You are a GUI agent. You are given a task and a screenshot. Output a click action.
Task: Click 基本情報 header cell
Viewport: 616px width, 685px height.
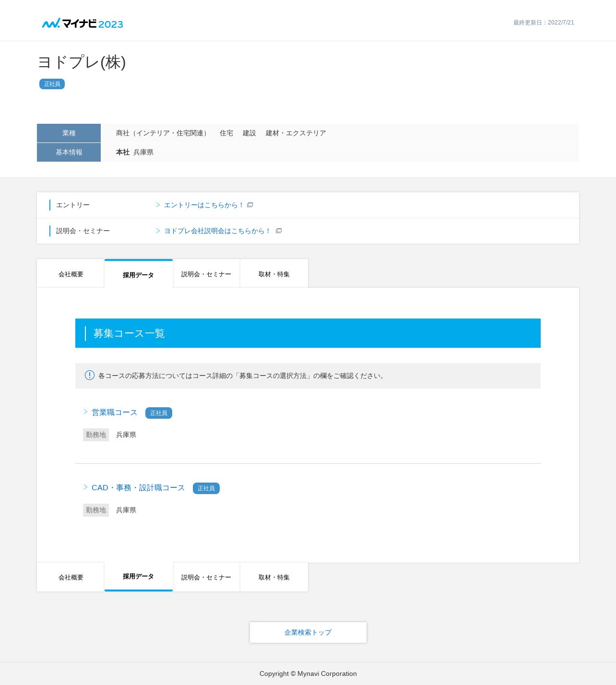click(x=69, y=152)
